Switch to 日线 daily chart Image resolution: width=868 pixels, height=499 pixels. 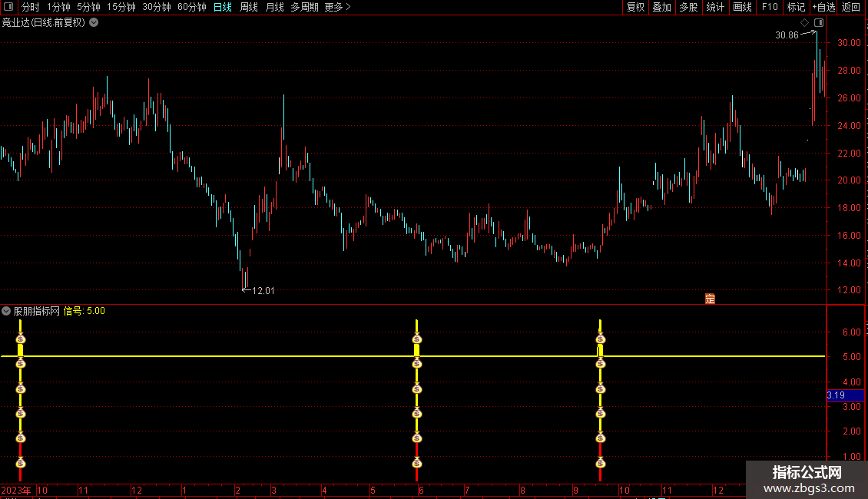[223, 7]
